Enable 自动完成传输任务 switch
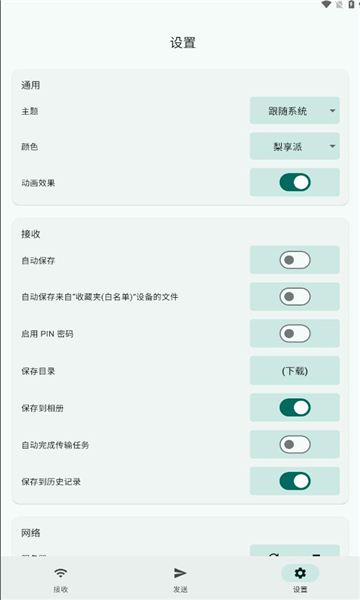This screenshot has height=600, width=360. pos(295,445)
